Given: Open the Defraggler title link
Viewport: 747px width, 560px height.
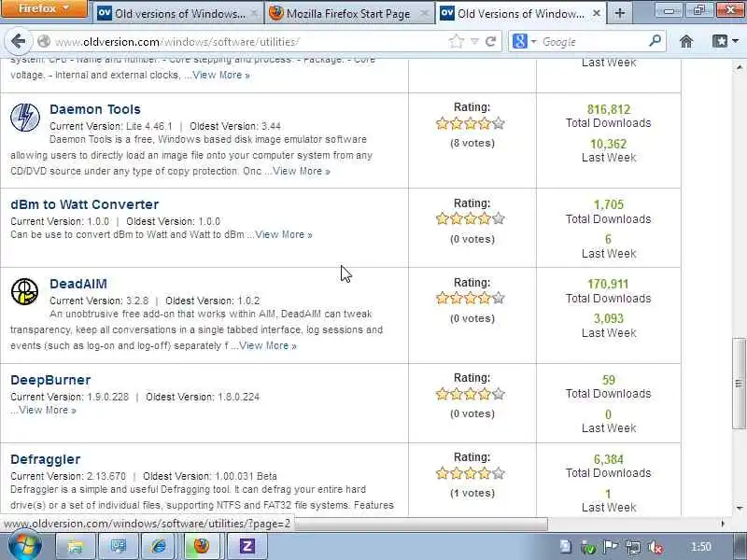Looking at the screenshot, I should coord(45,459).
